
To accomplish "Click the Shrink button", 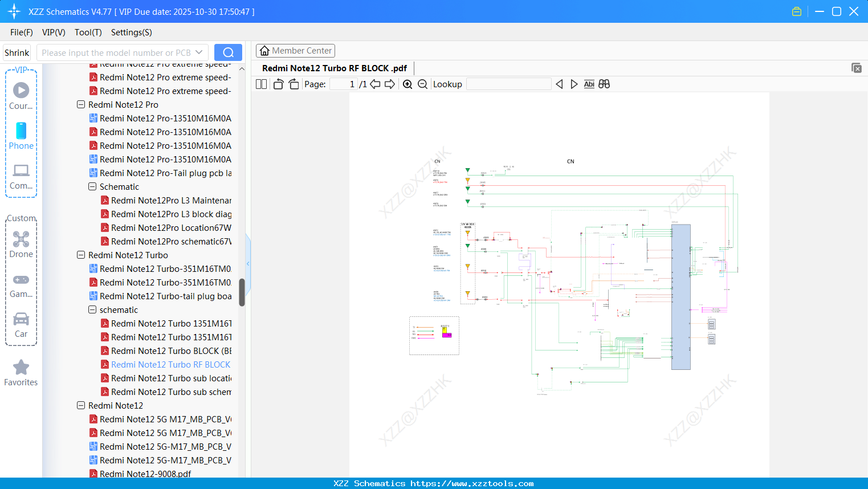I will tap(17, 52).
